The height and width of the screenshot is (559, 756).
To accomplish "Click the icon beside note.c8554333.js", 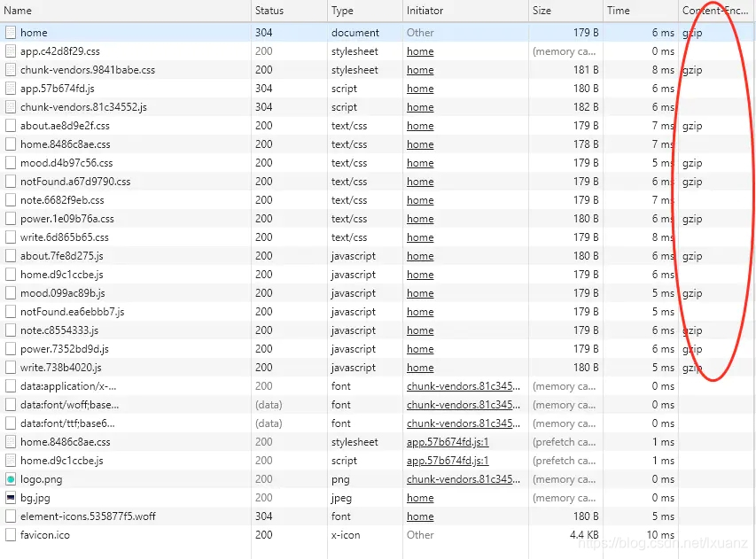I will pyautogui.click(x=10, y=330).
